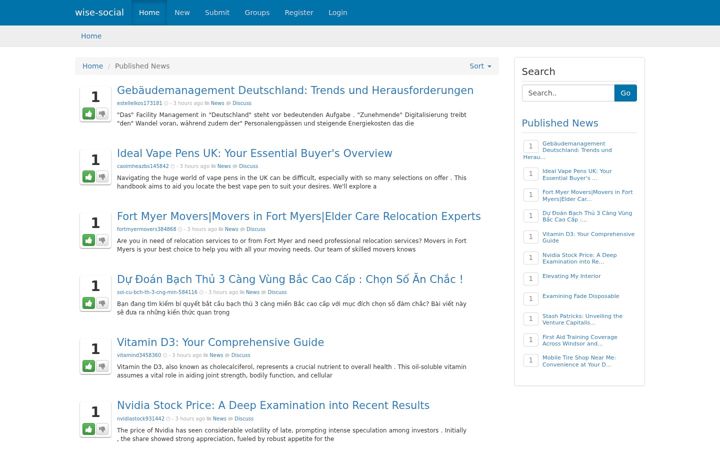Open sidebar link First Aid Training Coverage
The image size is (720, 450).
(579, 340)
